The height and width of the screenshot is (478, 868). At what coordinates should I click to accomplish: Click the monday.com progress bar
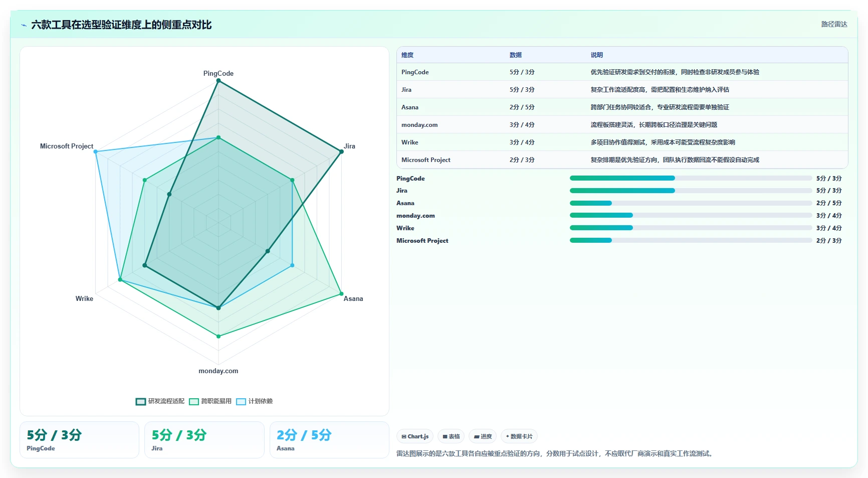point(691,215)
